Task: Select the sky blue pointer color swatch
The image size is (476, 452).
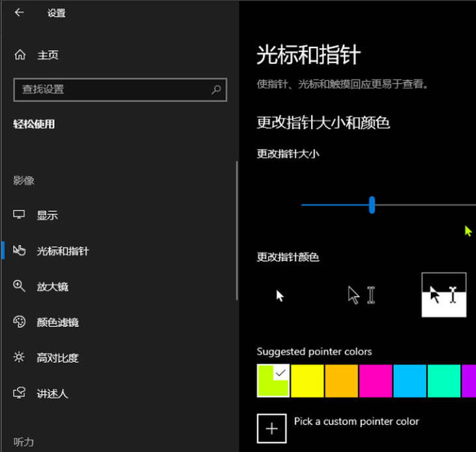Action: coord(410,381)
